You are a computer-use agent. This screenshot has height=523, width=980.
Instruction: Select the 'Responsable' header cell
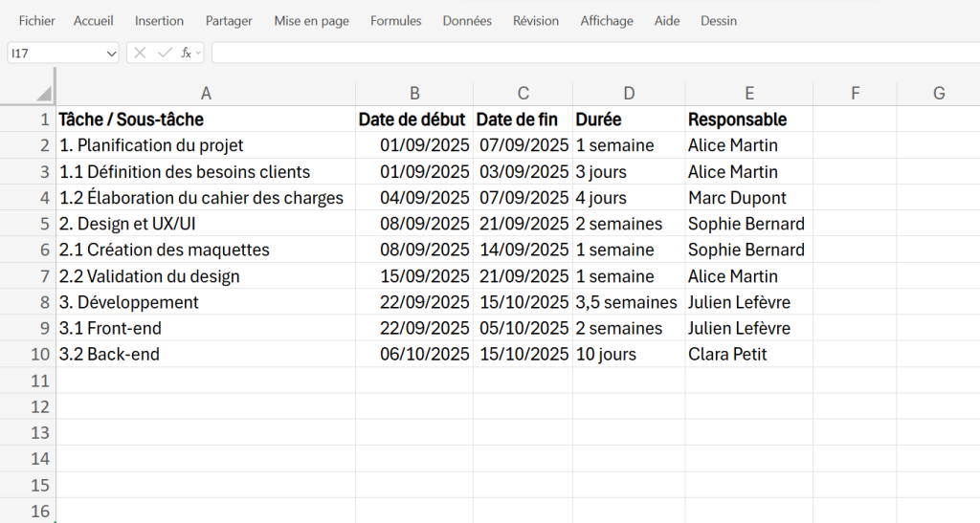click(749, 120)
